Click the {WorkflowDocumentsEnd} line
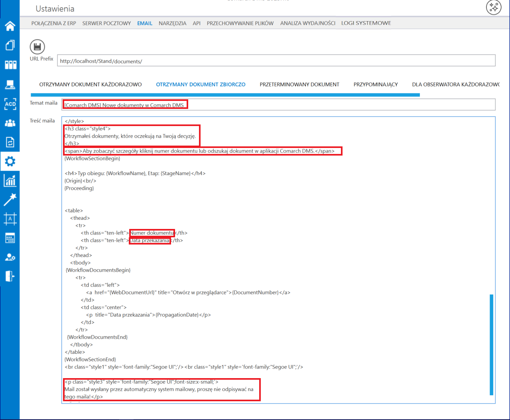 click(97, 337)
